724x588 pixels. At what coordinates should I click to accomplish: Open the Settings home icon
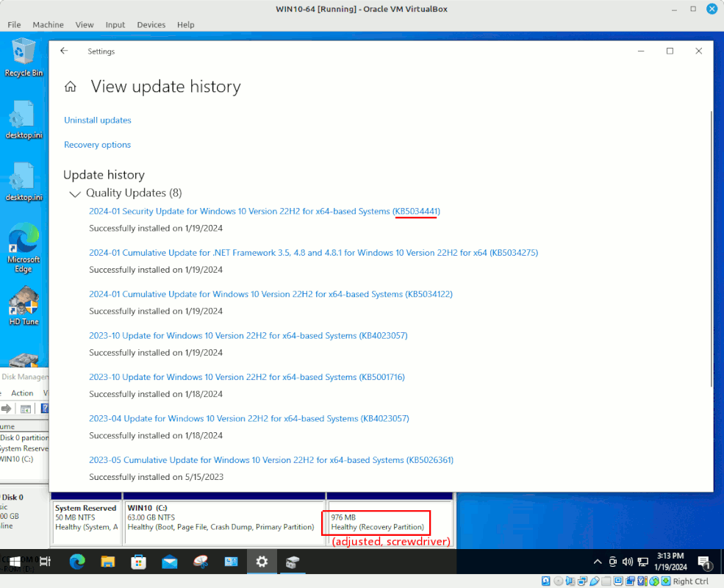click(70, 86)
